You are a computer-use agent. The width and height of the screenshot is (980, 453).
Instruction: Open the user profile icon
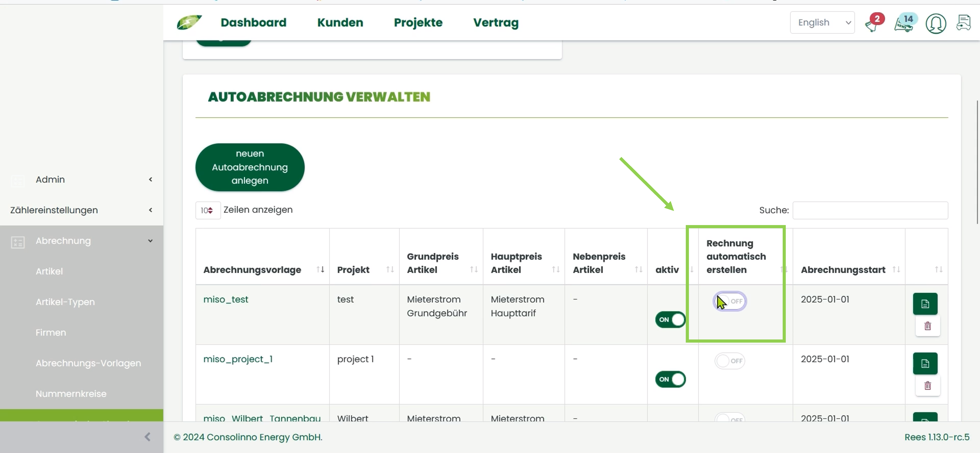pos(935,24)
